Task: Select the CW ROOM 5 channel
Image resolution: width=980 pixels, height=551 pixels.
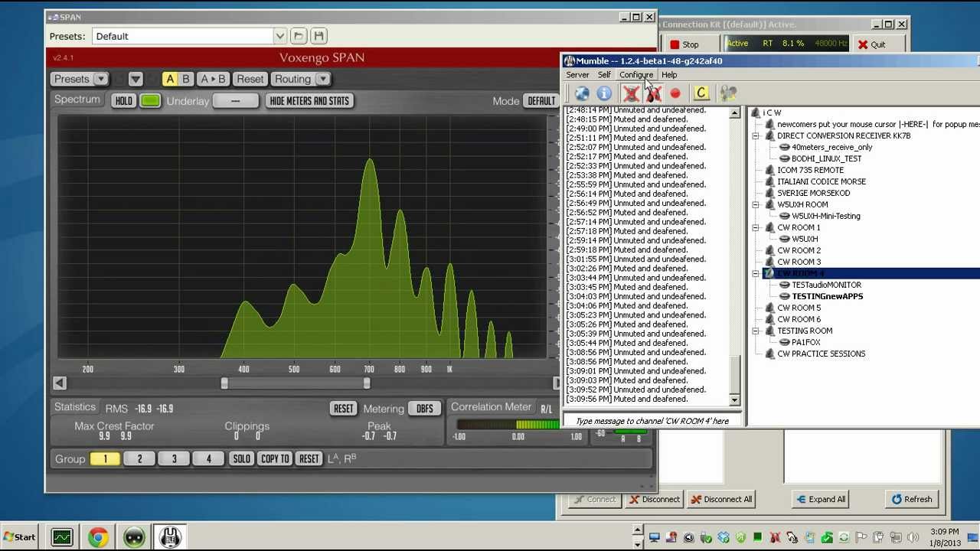Action: click(x=799, y=308)
